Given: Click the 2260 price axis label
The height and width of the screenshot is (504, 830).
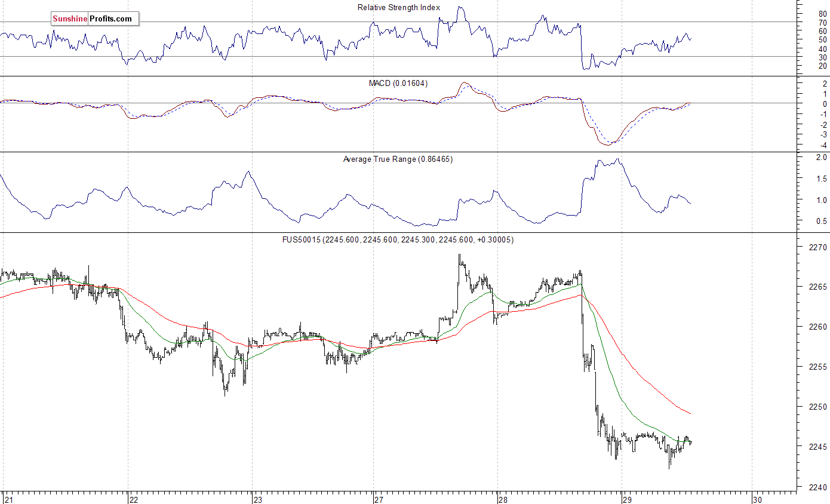Looking at the screenshot, I should point(818,327).
